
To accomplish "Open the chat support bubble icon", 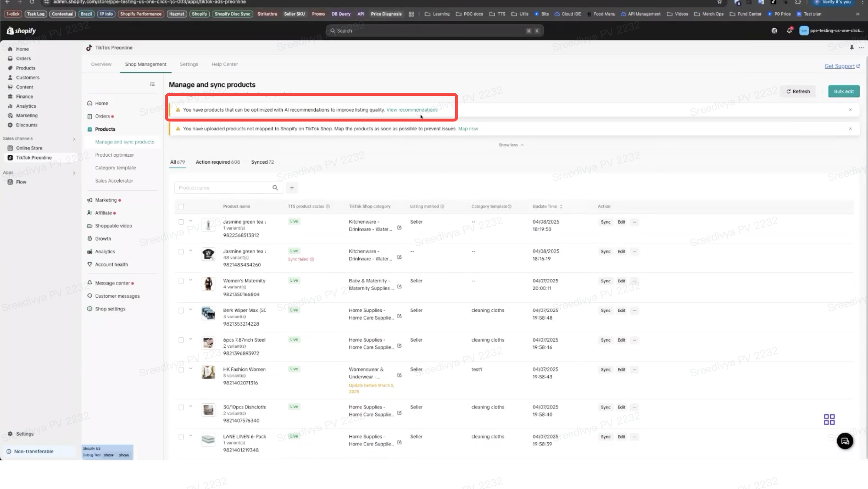I will [845, 441].
